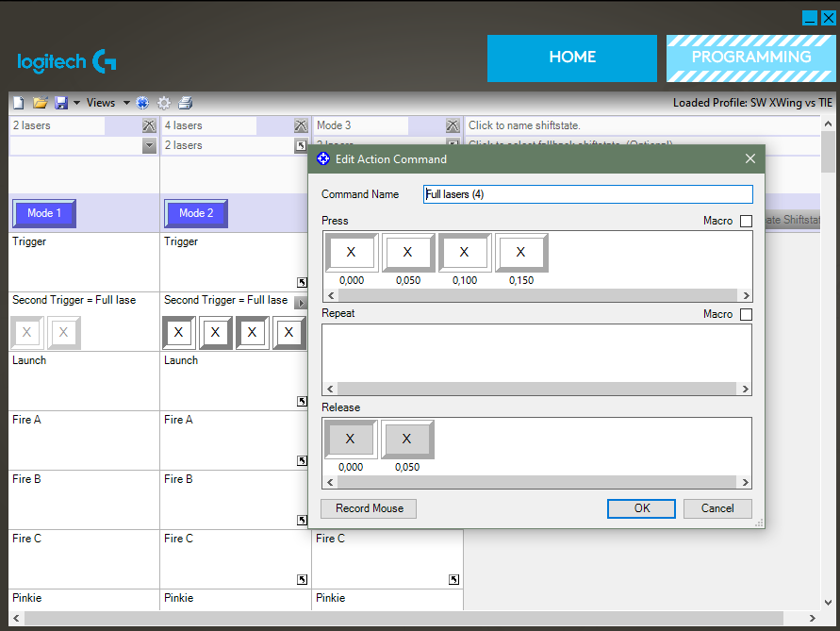Select Mode 1 Launch cell
Screen dimensions: 840x631
[84, 381]
